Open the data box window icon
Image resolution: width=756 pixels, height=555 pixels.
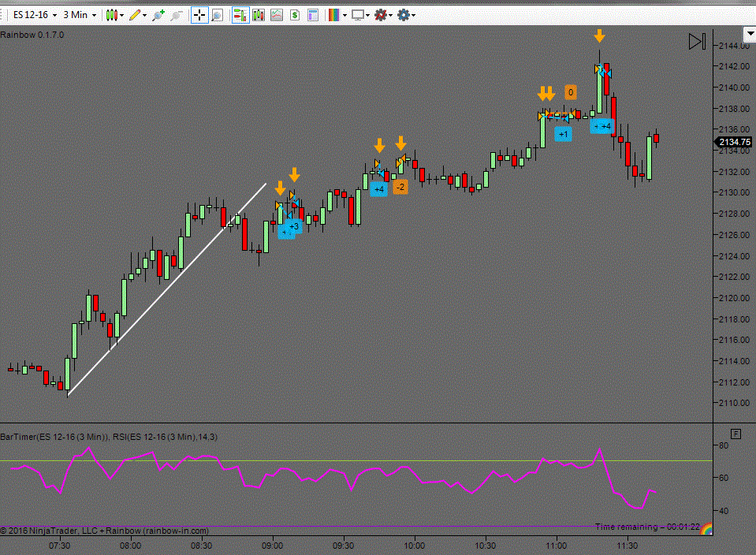pyautogui.click(x=313, y=15)
